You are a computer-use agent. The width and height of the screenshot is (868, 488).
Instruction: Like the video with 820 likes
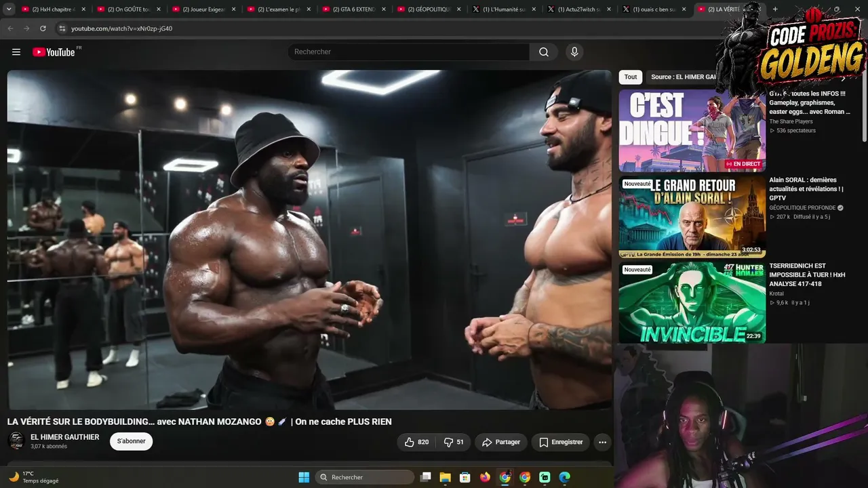[x=416, y=442]
